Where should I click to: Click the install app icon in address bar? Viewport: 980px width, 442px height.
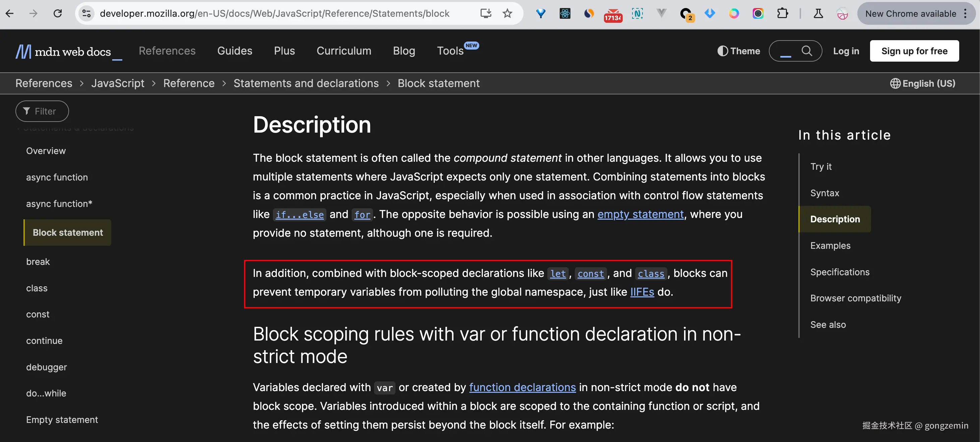click(485, 14)
